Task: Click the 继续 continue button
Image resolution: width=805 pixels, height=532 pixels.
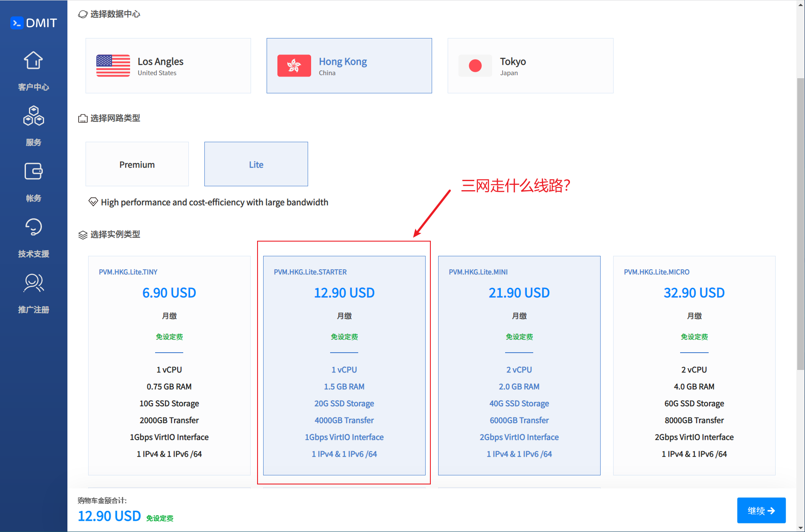Action: click(761, 510)
